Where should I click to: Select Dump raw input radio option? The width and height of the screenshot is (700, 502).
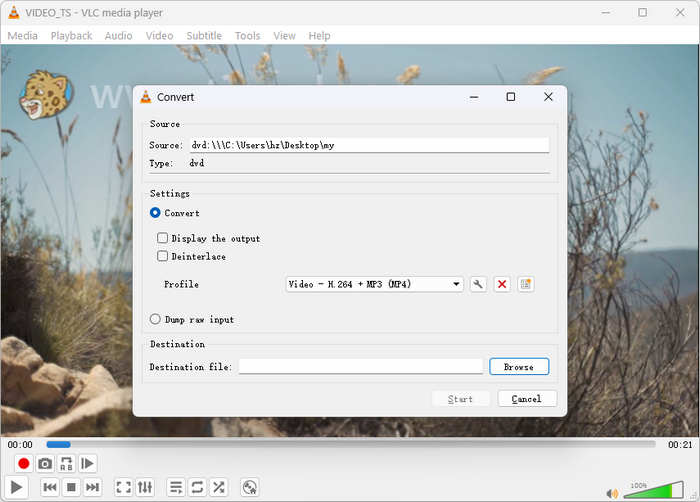click(155, 319)
